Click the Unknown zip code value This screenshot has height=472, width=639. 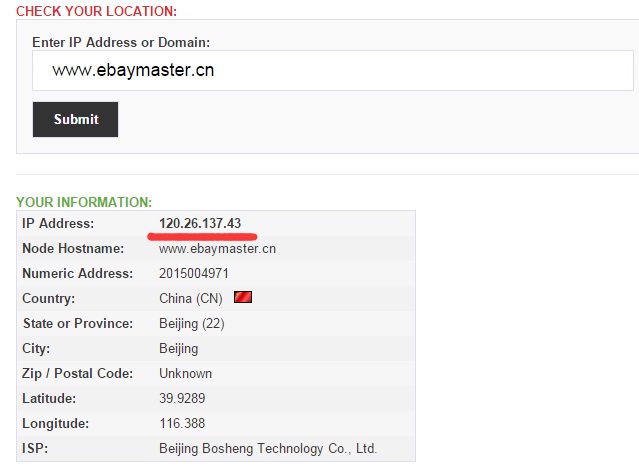coord(185,373)
